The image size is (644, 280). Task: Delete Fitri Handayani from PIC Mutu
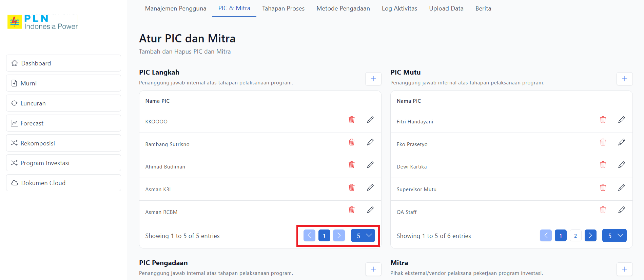point(603,120)
